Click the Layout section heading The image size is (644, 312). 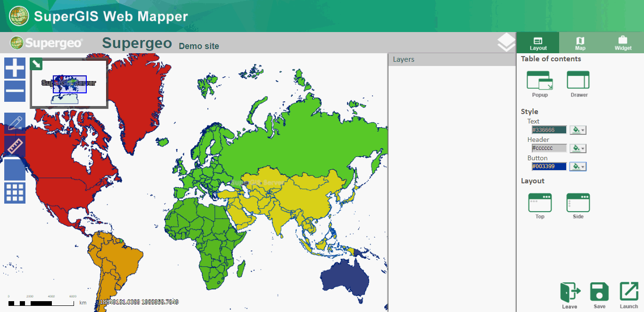[x=533, y=181]
